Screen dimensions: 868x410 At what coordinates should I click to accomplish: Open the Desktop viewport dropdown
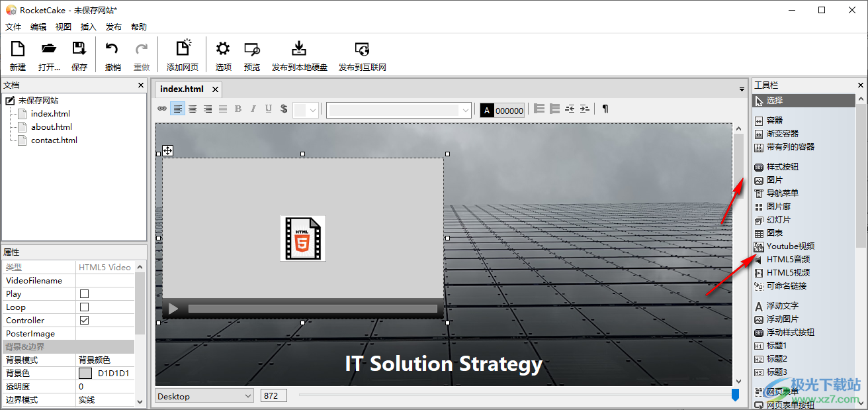coord(204,396)
